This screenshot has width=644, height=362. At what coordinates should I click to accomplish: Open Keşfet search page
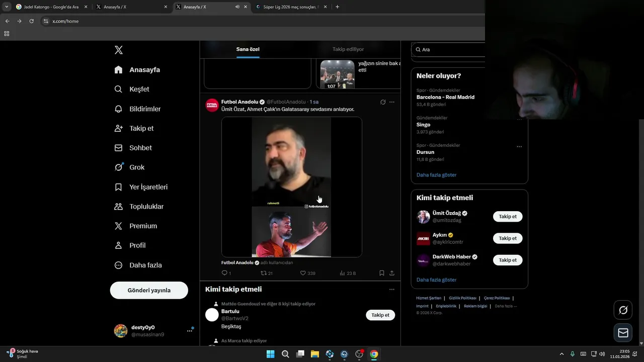[x=132, y=89]
